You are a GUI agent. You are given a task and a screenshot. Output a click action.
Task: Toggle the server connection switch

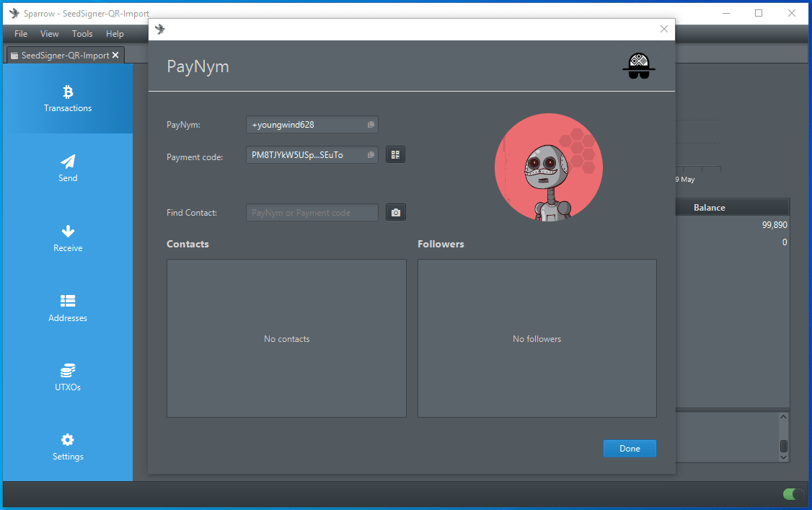pos(793,494)
